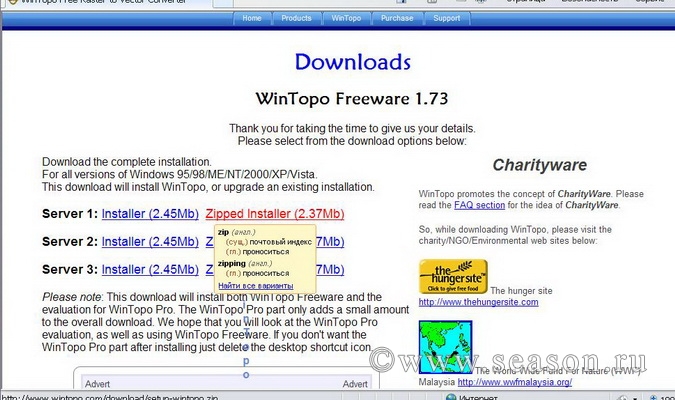The height and width of the screenshot is (400, 675).
Task: Click the Server 1: label
Action: (70, 214)
